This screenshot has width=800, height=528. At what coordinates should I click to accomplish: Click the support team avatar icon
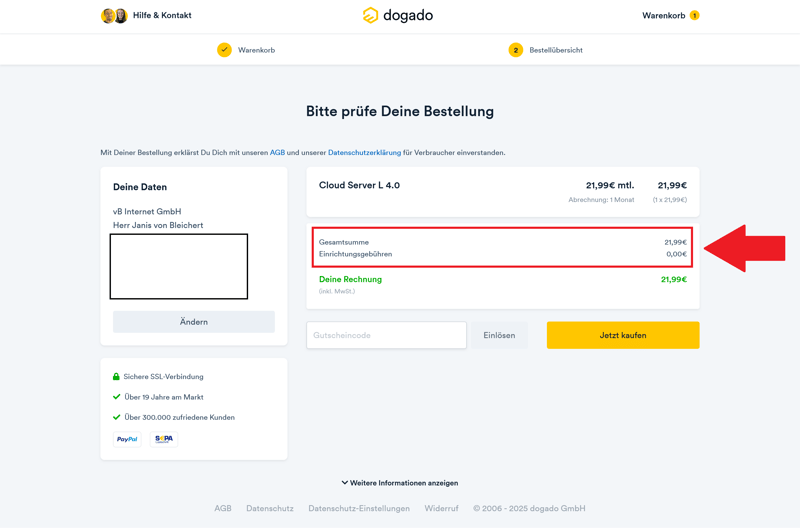pyautogui.click(x=114, y=16)
